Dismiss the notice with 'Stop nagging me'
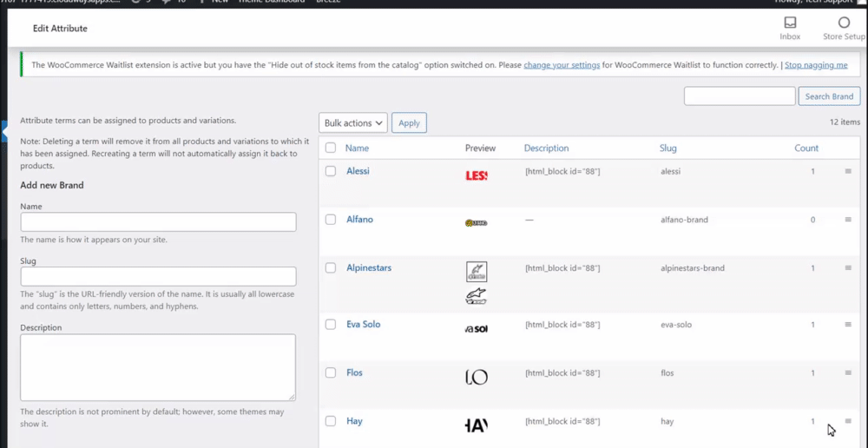Screen dimensions: 868x448 pyautogui.click(x=816, y=65)
